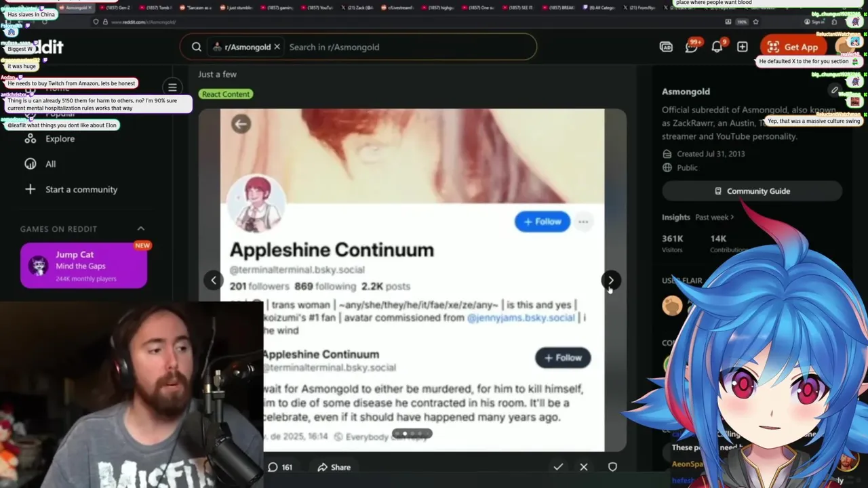Viewport: 868px width, 488px height.
Task: Remove the post with X icon
Action: coord(584,467)
